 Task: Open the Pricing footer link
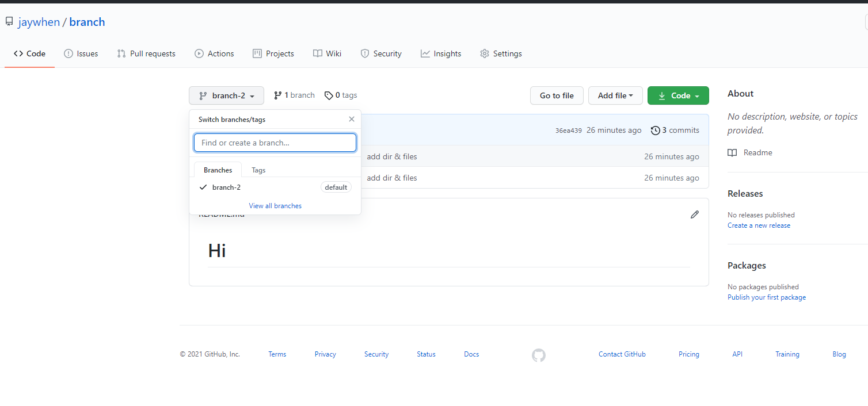pyautogui.click(x=688, y=354)
